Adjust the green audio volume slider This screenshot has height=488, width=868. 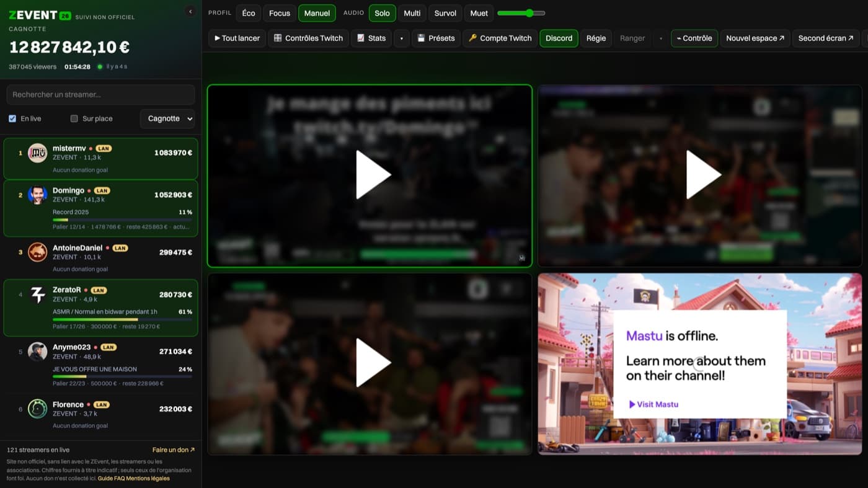521,13
